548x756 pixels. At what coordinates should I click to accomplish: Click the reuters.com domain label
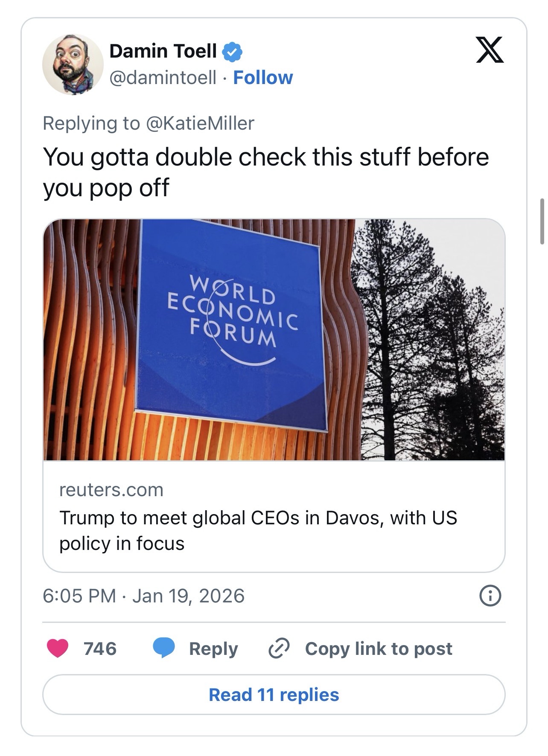coord(111,490)
